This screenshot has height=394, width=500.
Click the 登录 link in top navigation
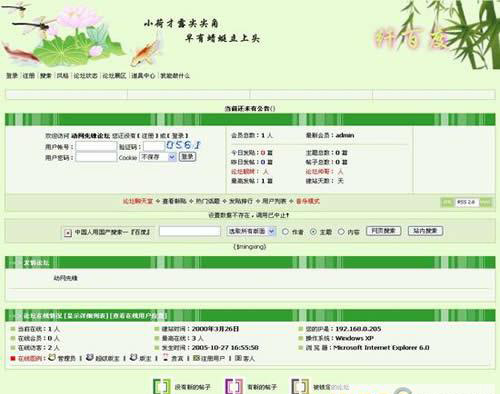(12, 76)
